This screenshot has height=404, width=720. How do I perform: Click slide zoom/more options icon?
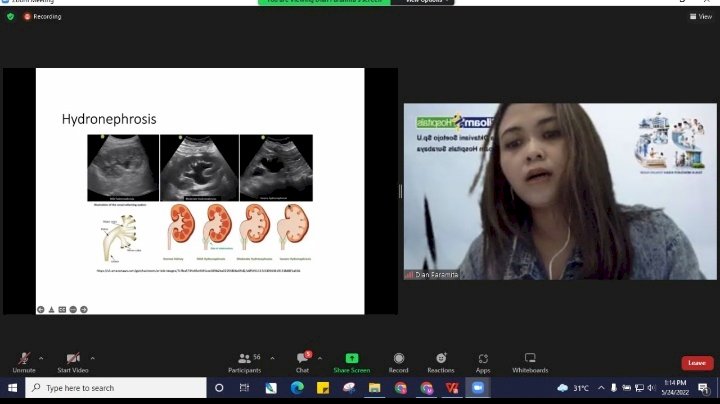(73, 309)
